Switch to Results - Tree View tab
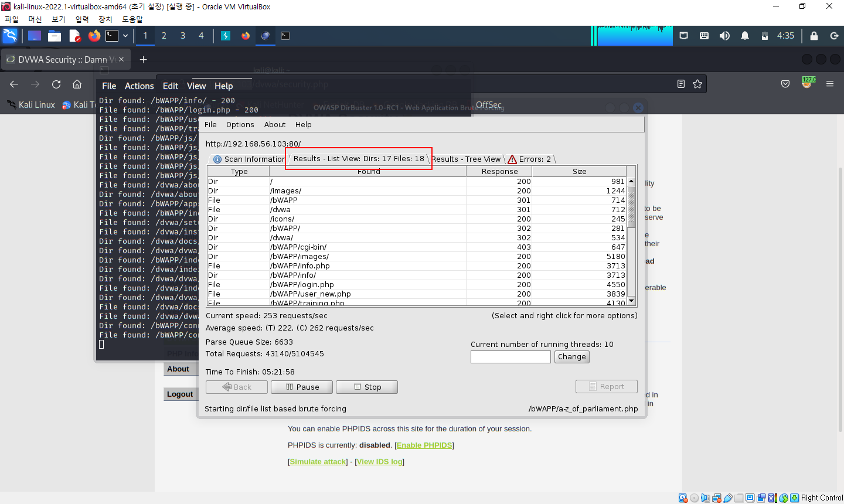This screenshot has height=504, width=844. [x=467, y=159]
